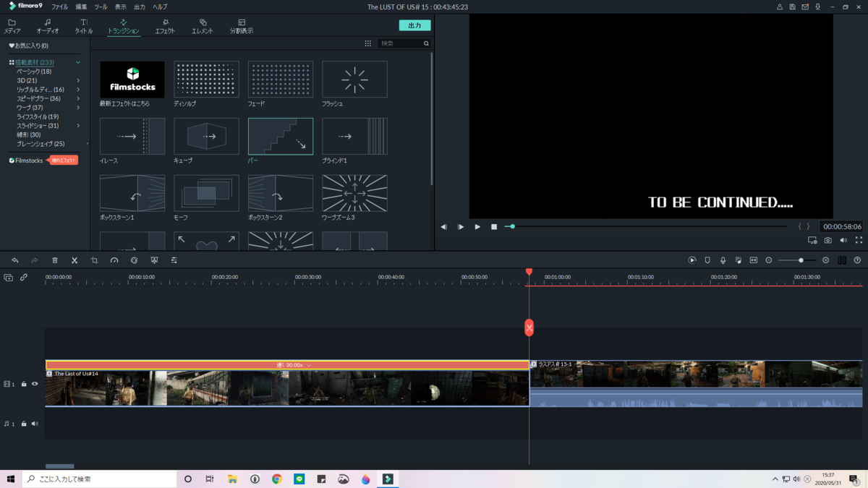Zoom timeline to fit with fit icon
Screen dimensions: 868x488
tap(753, 260)
